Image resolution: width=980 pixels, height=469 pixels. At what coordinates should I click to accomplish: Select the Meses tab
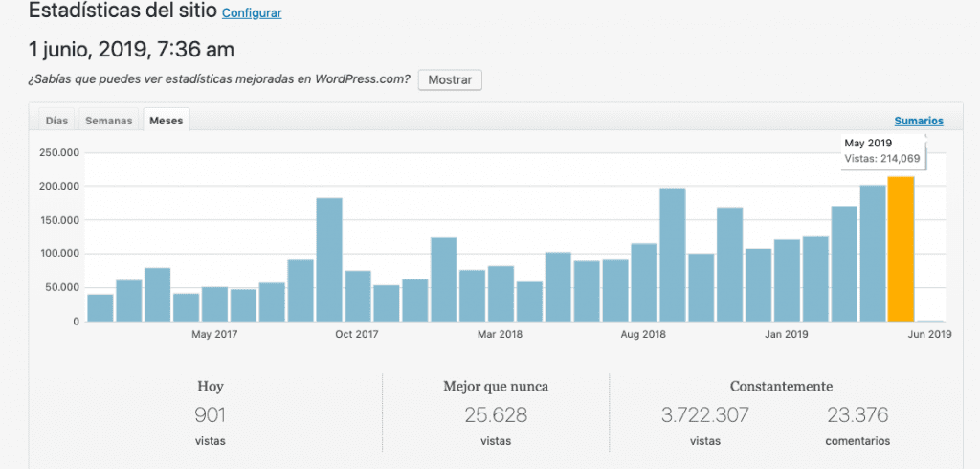click(167, 121)
